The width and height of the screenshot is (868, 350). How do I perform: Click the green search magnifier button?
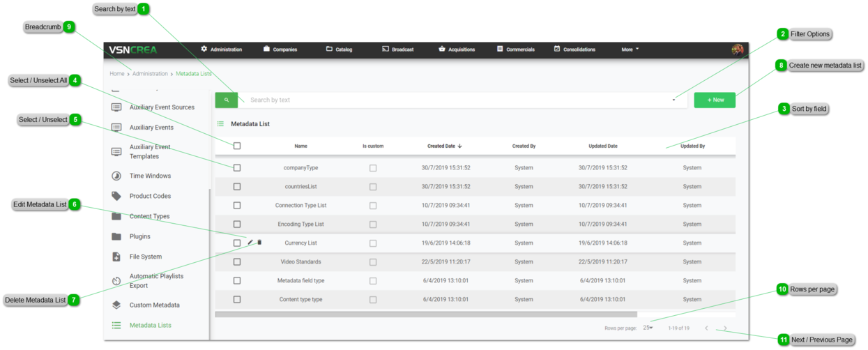click(227, 100)
